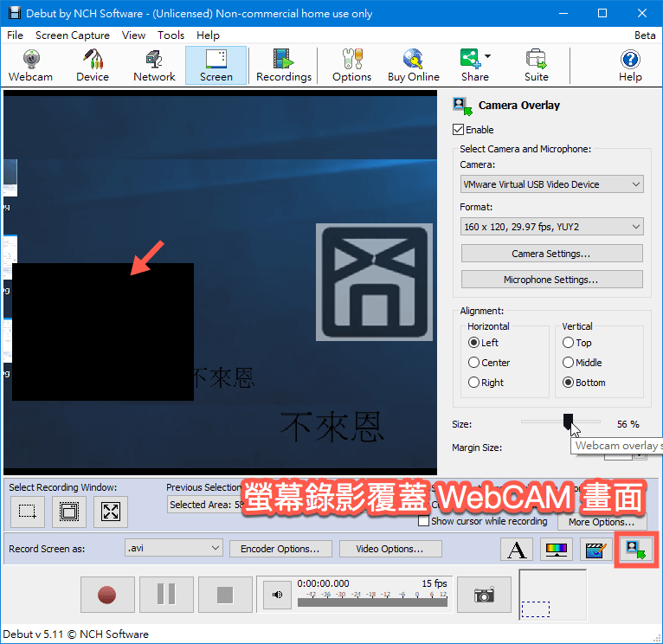Open the text caption tool (A icon)
The width and height of the screenshot is (663, 644).
(517, 549)
